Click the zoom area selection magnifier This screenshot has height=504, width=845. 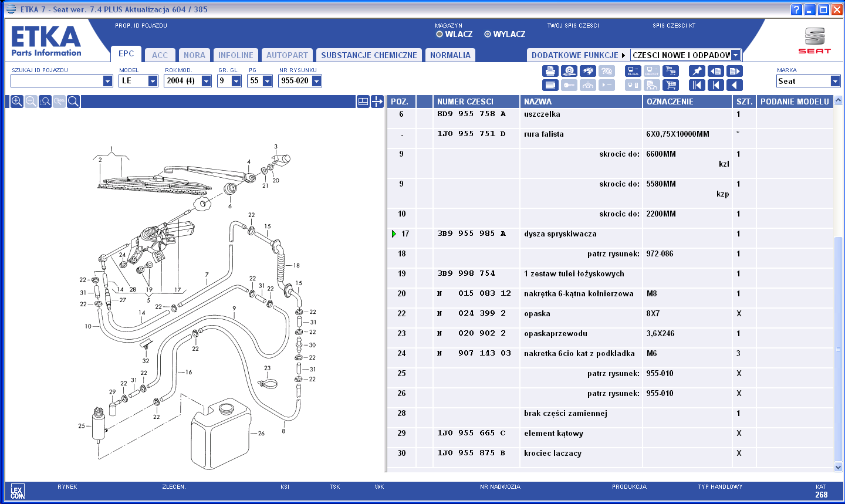(x=45, y=102)
